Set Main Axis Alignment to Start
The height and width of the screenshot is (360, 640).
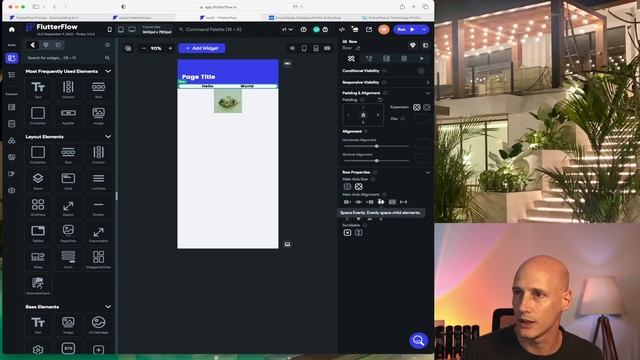pos(347,202)
